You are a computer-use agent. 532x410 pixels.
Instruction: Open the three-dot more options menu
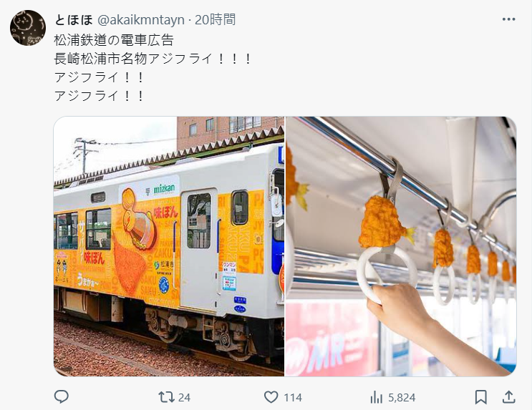(508, 19)
